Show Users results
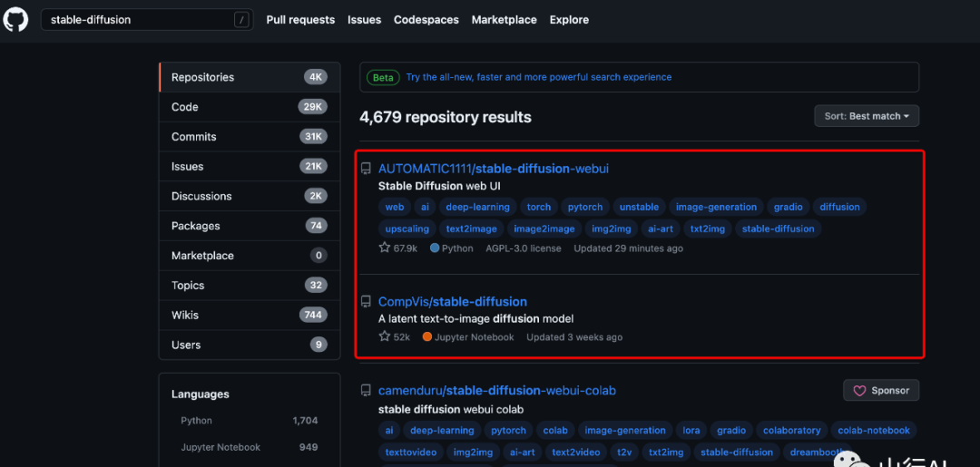 click(250, 345)
